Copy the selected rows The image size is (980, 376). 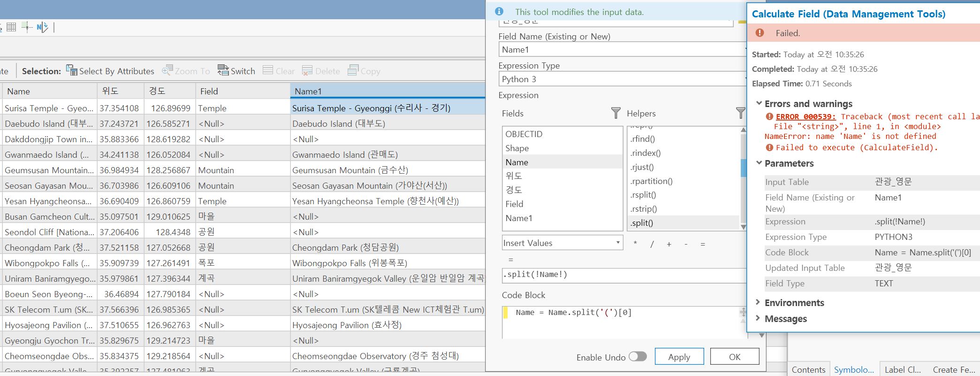tap(364, 71)
